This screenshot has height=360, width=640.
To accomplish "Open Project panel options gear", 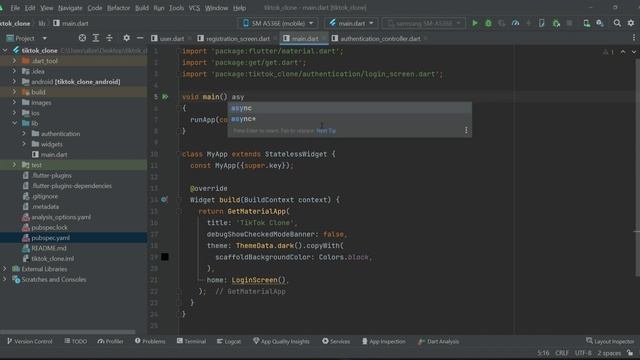I will [127, 38].
